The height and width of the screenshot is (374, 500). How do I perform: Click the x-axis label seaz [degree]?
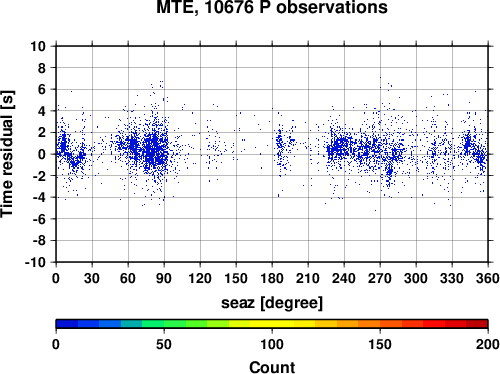(272, 303)
